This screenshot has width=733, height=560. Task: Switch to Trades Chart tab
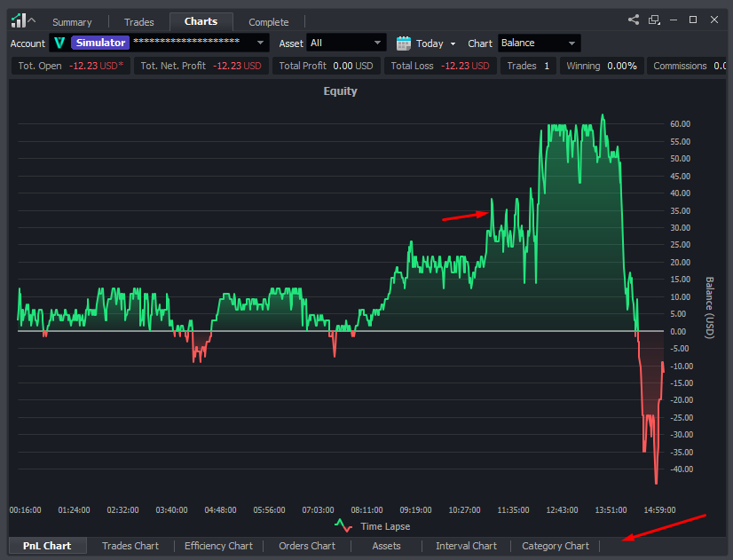coord(130,546)
